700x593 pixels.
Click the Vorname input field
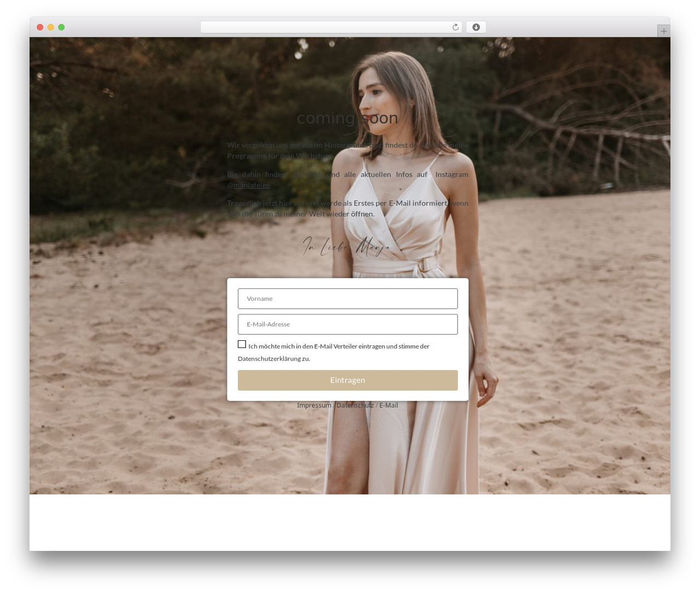[x=348, y=299]
